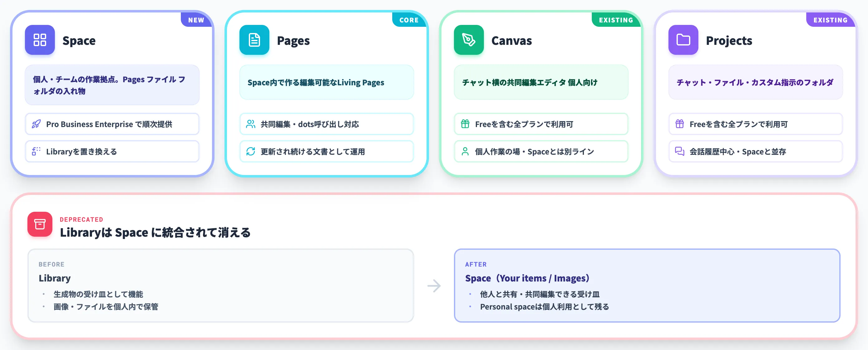Click the BEFORE Library heading

[55, 278]
